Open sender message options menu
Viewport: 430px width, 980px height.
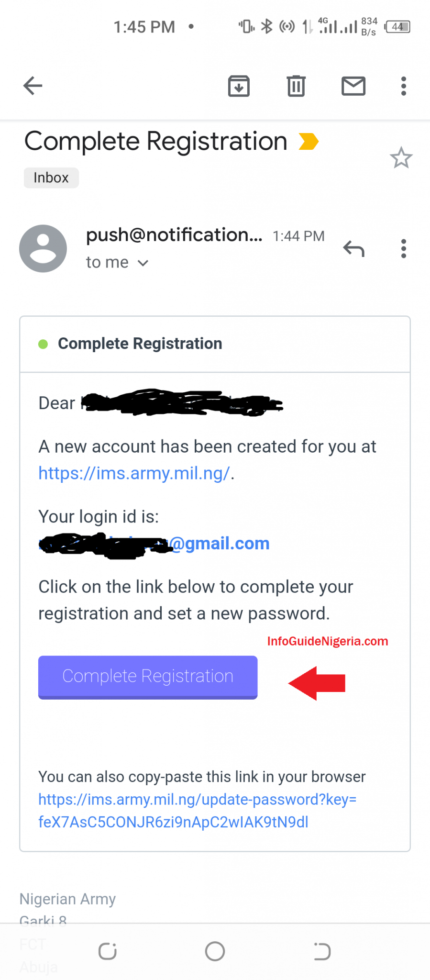403,248
